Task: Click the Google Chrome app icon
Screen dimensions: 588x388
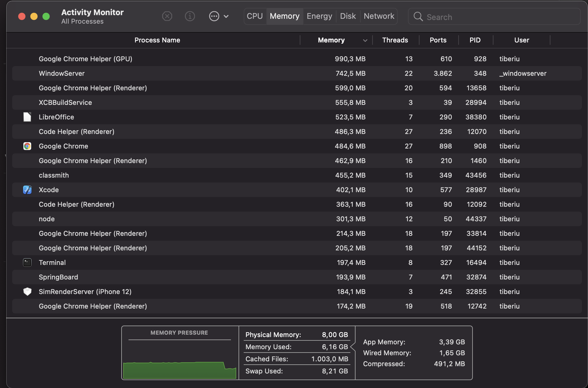Action: pos(27,146)
